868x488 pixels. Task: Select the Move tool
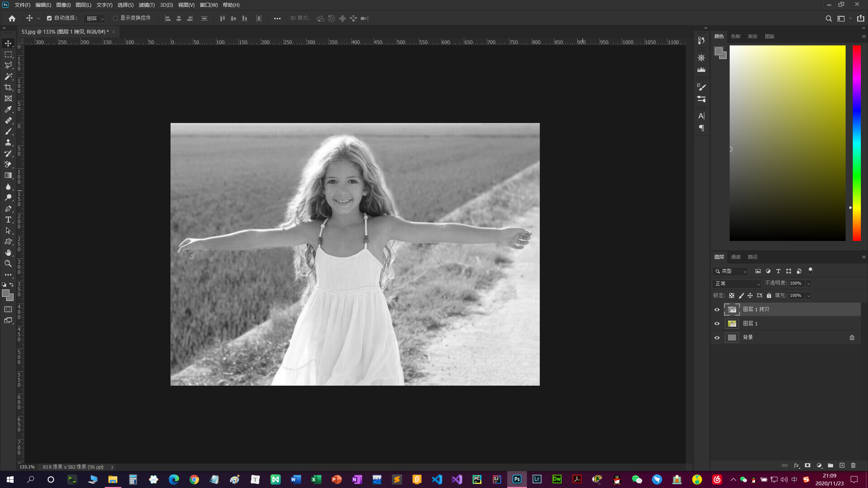point(8,43)
